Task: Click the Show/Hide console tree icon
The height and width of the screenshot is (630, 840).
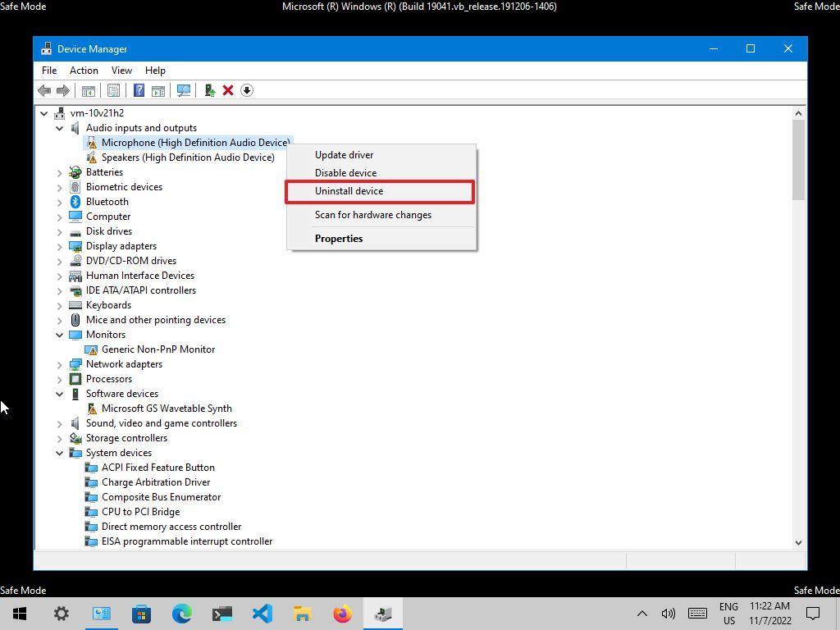Action: point(88,90)
